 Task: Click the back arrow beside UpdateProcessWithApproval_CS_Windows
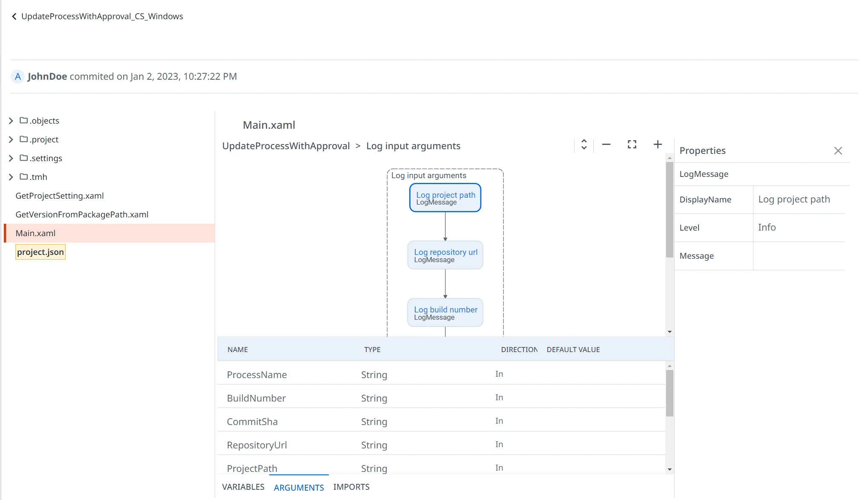coord(14,16)
